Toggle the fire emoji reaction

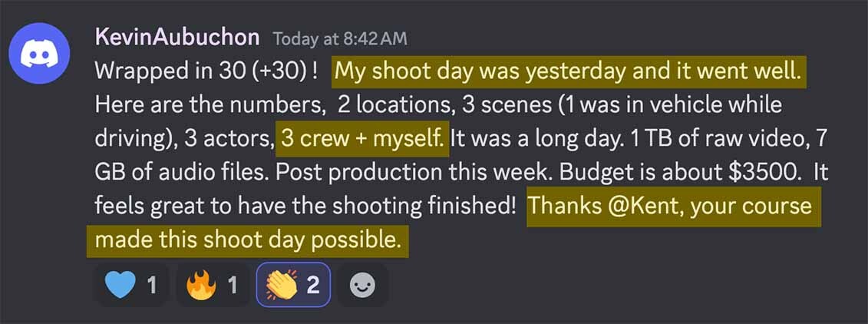pyautogui.click(x=209, y=285)
